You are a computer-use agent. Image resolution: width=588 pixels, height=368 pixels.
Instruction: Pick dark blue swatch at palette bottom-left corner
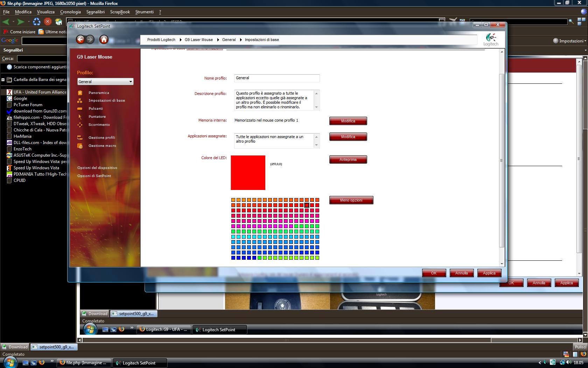click(233, 258)
